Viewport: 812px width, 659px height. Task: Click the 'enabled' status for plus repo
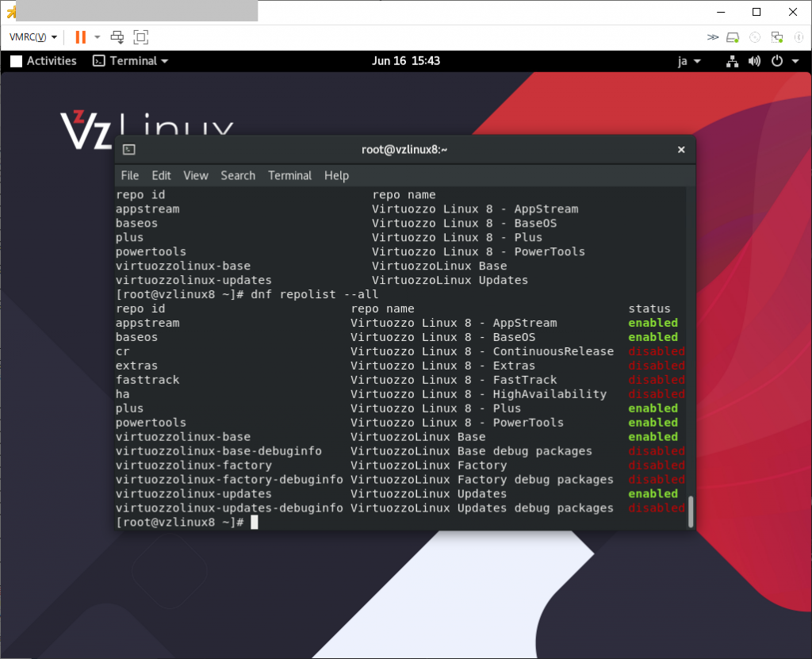point(653,408)
